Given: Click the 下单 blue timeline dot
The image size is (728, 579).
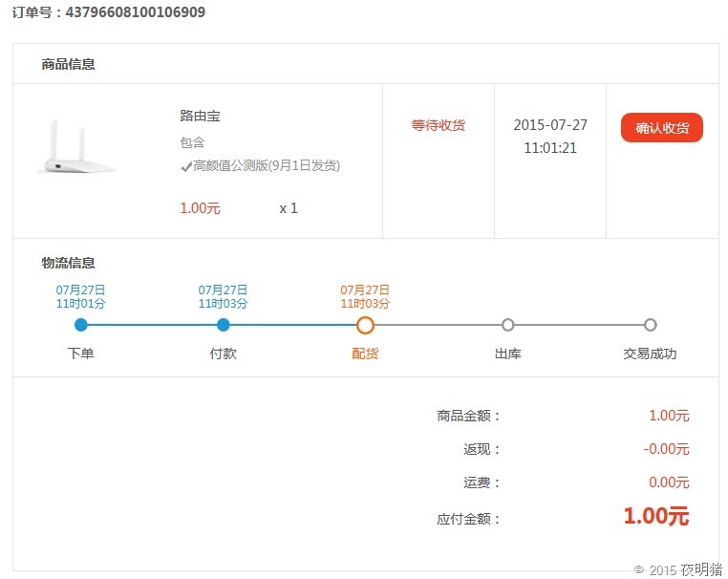Looking at the screenshot, I should click(x=80, y=325).
